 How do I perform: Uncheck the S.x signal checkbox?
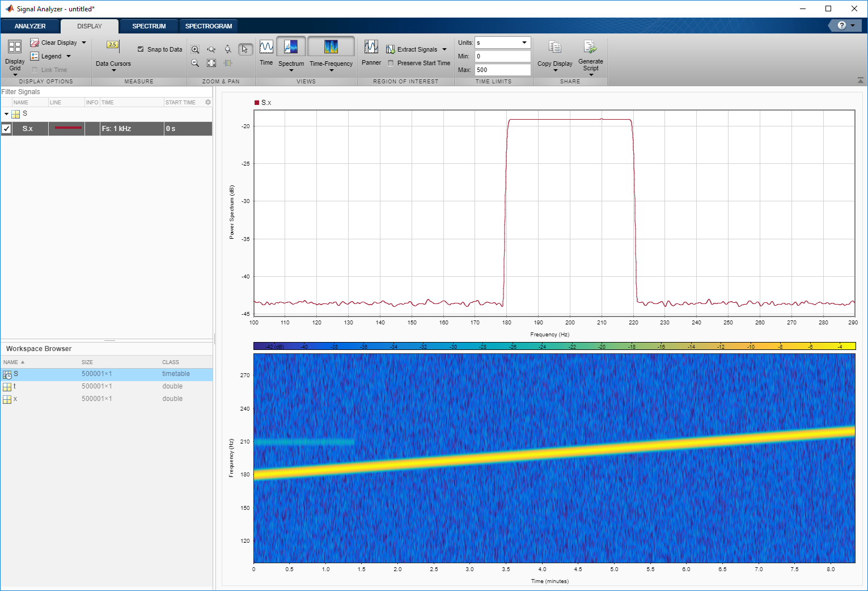pyautogui.click(x=7, y=129)
